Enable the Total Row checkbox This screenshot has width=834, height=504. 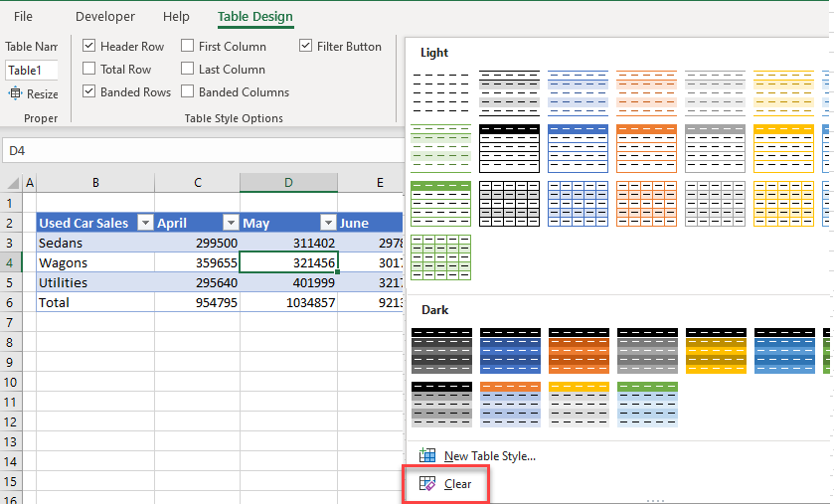89,70
